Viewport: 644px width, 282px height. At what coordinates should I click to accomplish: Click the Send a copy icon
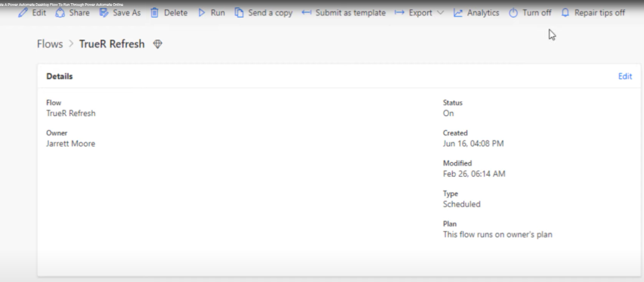point(239,13)
